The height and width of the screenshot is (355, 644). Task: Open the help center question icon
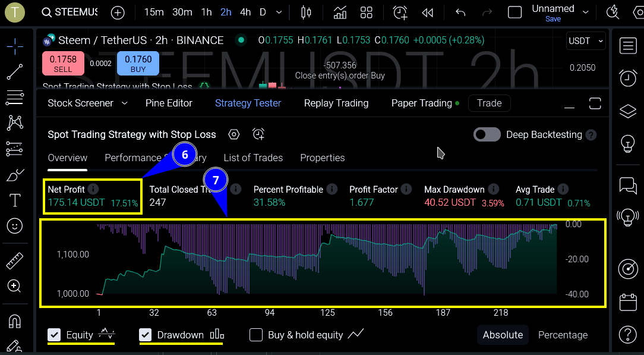(x=628, y=334)
